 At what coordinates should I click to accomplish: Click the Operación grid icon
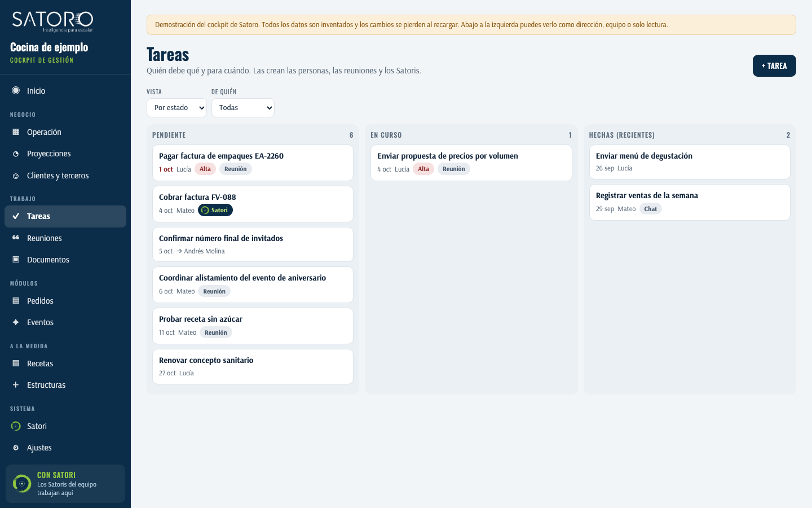click(16, 132)
